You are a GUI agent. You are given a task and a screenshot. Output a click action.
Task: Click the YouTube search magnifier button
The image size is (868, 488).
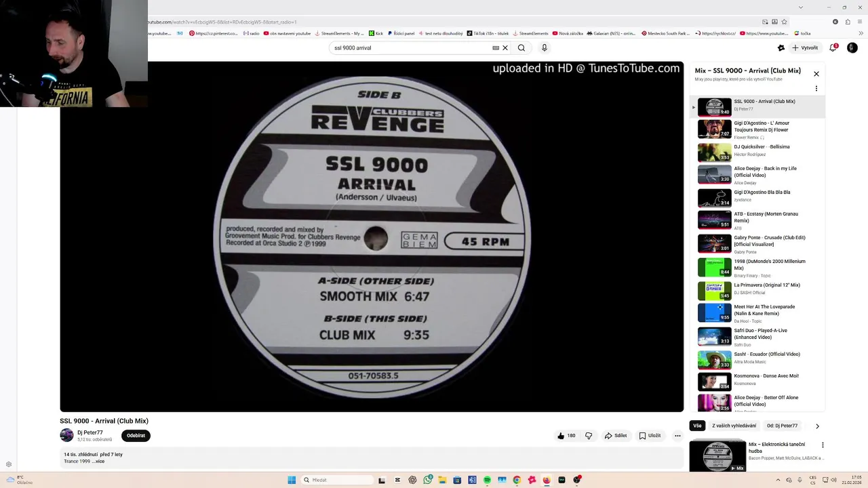[x=521, y=48]
